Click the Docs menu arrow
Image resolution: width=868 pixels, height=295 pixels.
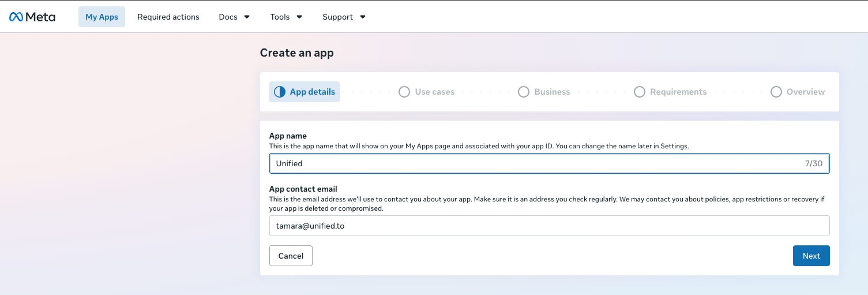click(x=247, y=17)
